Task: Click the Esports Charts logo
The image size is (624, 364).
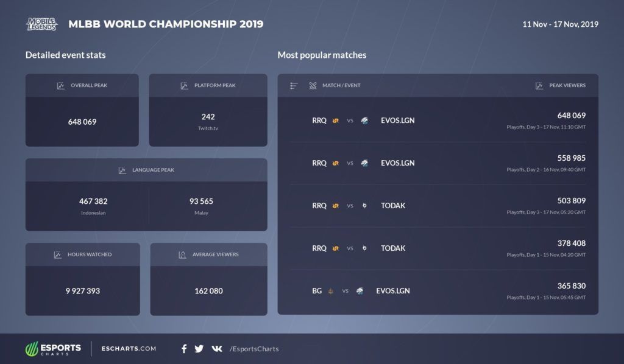Action: point(53,349)
